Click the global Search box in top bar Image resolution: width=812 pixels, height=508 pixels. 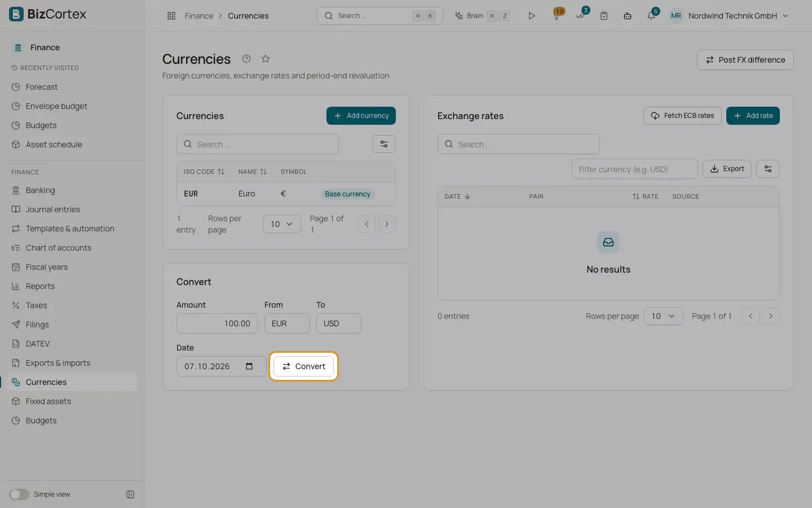[x=380, y=16]
